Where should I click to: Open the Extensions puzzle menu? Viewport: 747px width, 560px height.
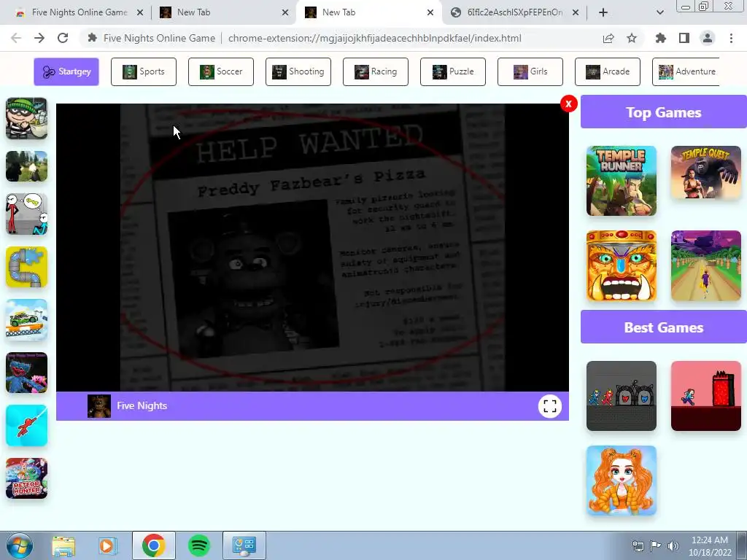point(661,38)
